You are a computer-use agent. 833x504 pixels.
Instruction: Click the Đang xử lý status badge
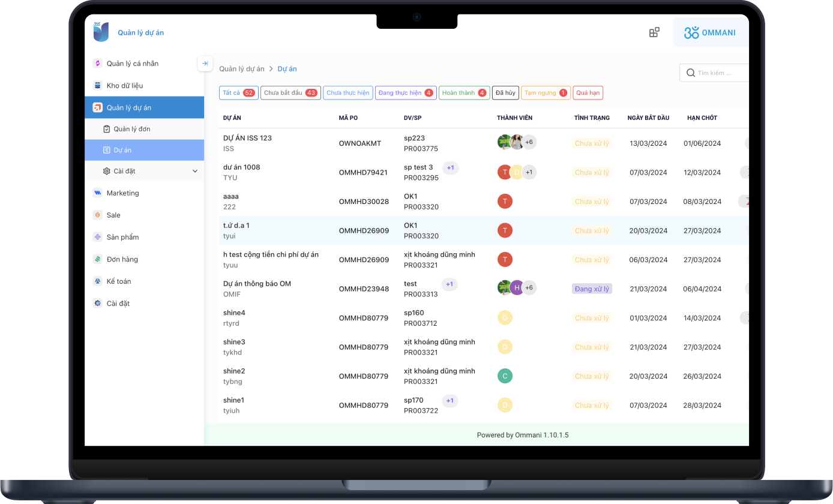[x=592, y=289]
